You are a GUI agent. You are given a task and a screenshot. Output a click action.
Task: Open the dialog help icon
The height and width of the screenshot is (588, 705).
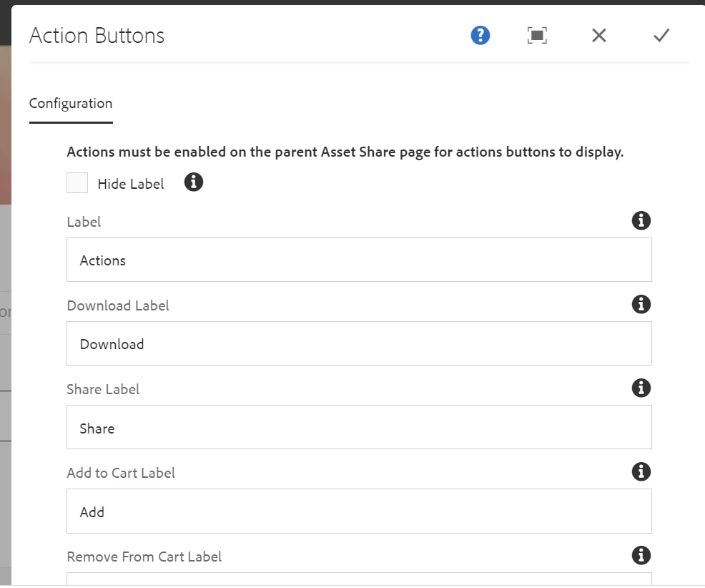(x=480, y=36)
